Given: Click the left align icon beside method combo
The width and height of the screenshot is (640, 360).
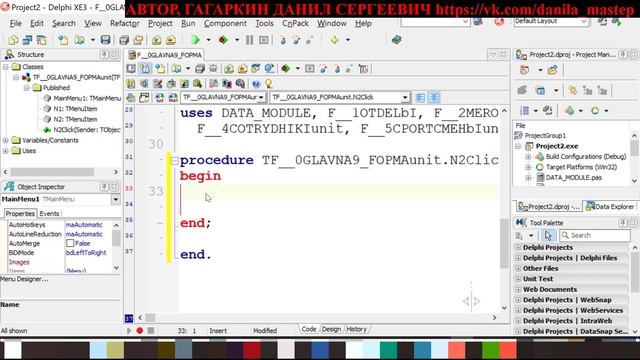Looking at the screenshot, I should 420,97.
